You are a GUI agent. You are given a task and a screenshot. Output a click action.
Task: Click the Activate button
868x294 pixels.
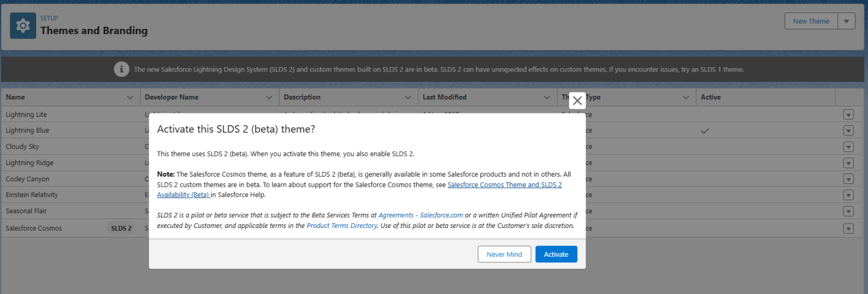pos(556,254)
